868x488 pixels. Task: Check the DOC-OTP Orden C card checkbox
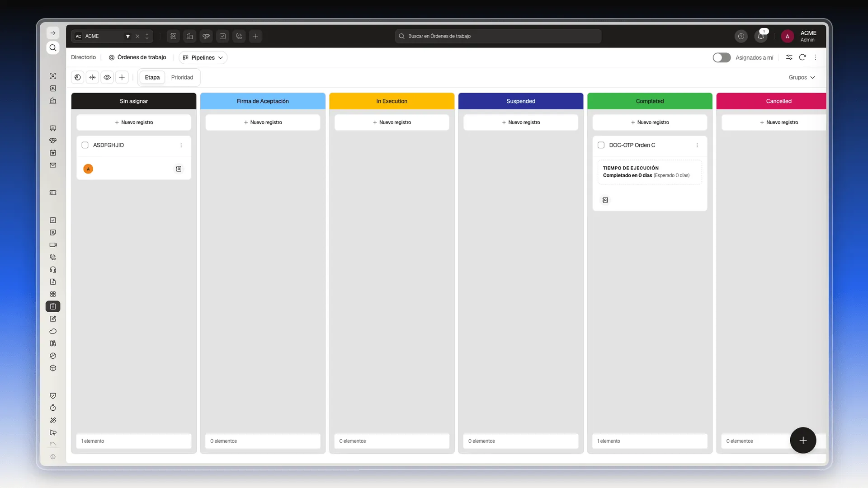[x=601, y=145]
